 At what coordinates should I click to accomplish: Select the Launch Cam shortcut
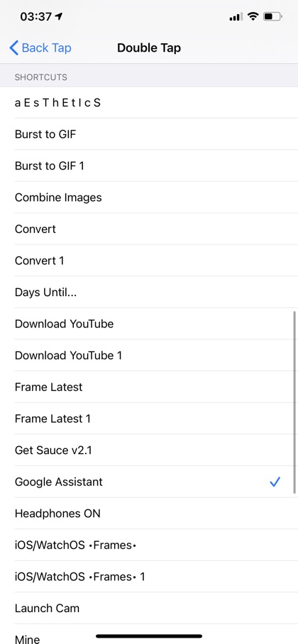click(x=149, y=609)
